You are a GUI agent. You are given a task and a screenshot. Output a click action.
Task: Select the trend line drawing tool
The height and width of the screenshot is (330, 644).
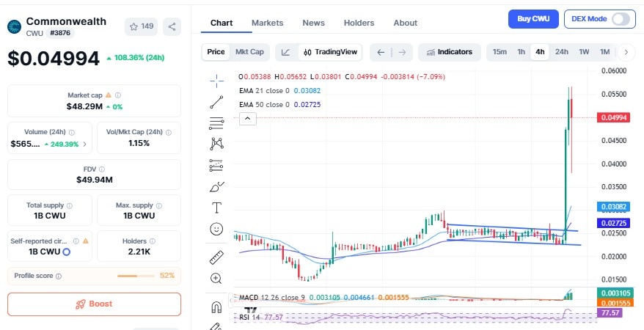[x=216, y=102]
